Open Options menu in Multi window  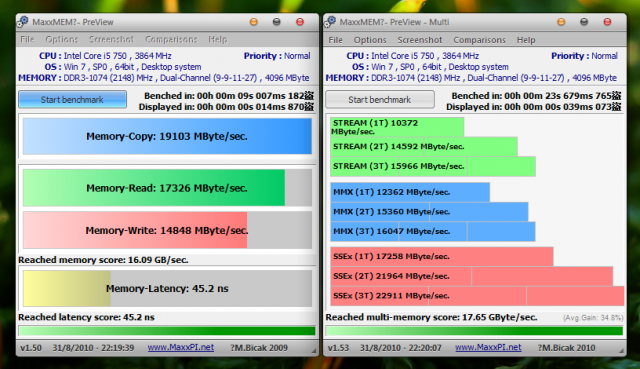click(x=370, y=40)
